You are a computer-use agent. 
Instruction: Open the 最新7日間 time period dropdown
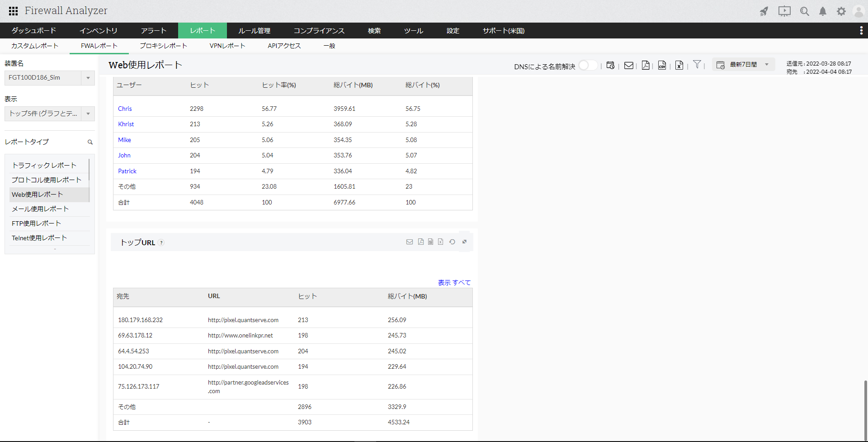pos(744,65)
